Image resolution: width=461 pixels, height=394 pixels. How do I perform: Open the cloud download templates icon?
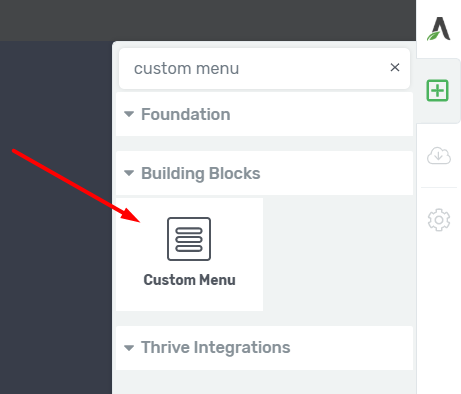pos(439,155)
